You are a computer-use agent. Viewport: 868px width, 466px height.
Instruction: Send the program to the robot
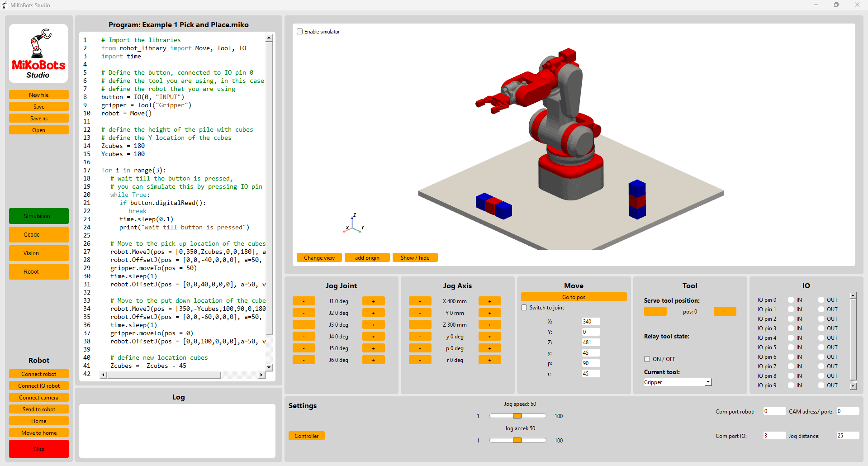(38, 409)
